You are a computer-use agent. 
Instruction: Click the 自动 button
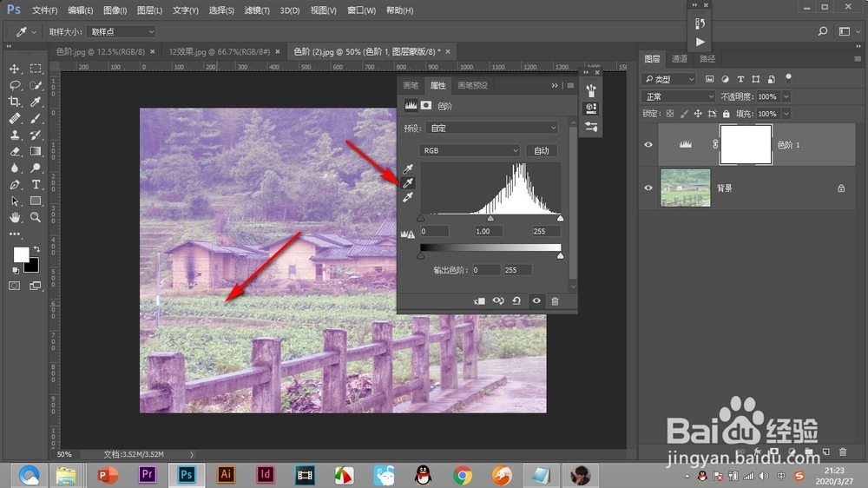tap(542, 151)
